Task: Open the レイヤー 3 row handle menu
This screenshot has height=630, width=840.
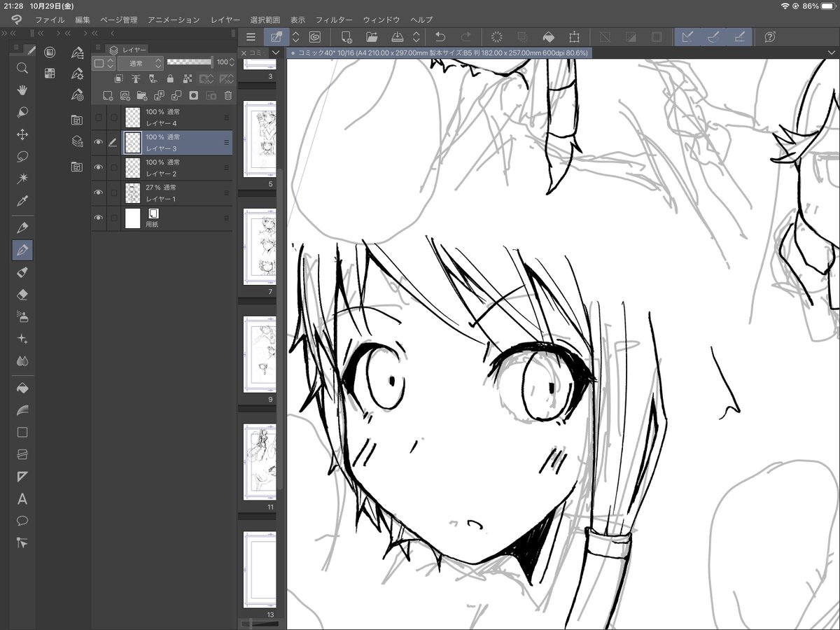Action: coord(226,142)
